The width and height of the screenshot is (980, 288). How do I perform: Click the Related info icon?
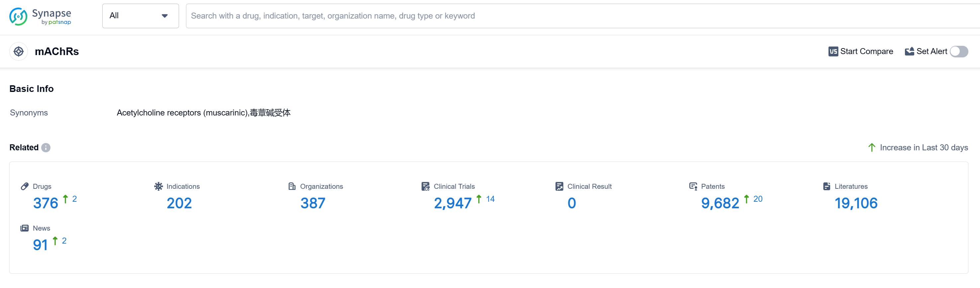coord(45,147)
